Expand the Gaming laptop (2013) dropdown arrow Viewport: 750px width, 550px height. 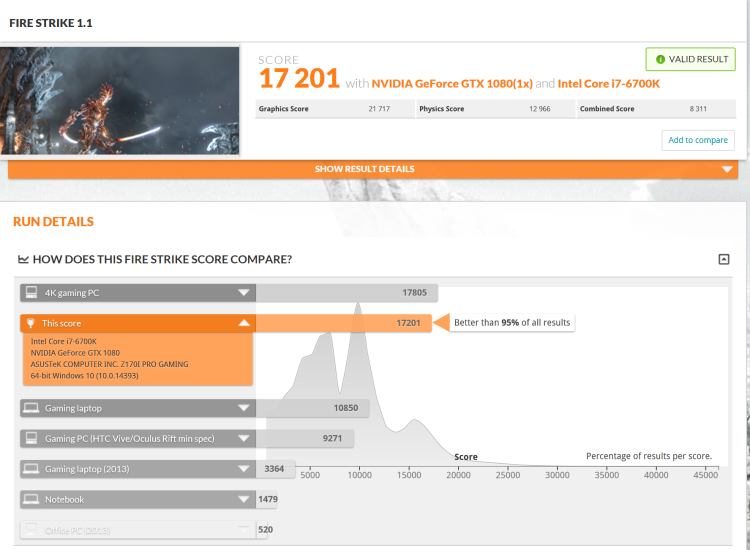[x=244, y=469]
